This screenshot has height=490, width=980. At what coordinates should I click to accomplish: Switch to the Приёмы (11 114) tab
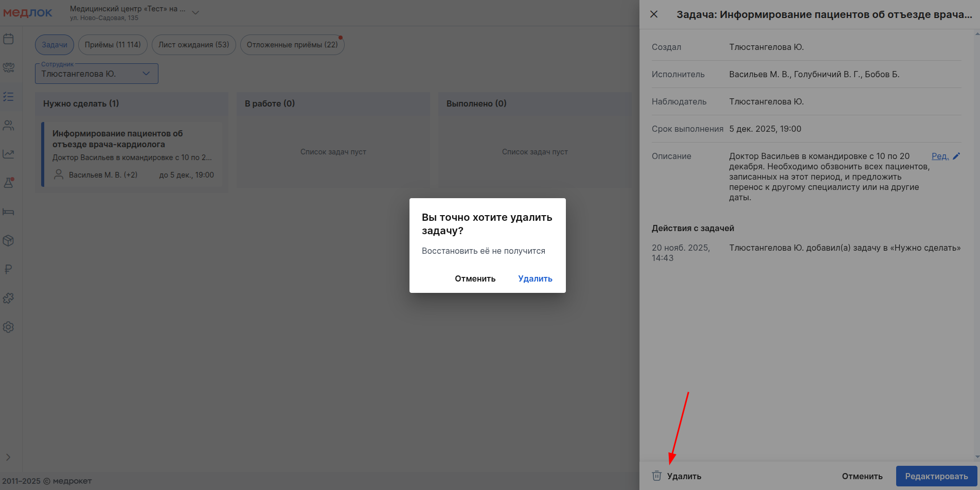[113, 45]
